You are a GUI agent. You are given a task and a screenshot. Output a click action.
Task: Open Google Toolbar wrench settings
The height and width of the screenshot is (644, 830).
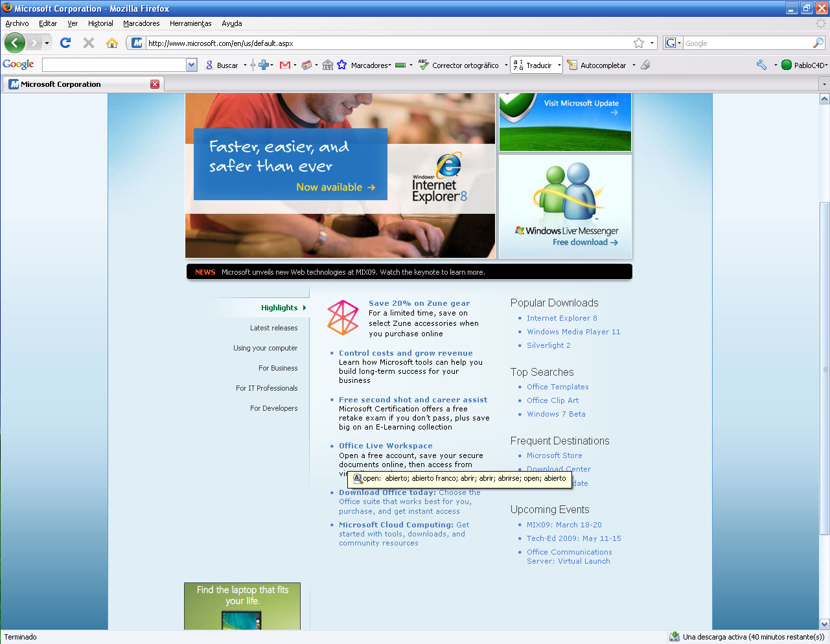[761, 65]
